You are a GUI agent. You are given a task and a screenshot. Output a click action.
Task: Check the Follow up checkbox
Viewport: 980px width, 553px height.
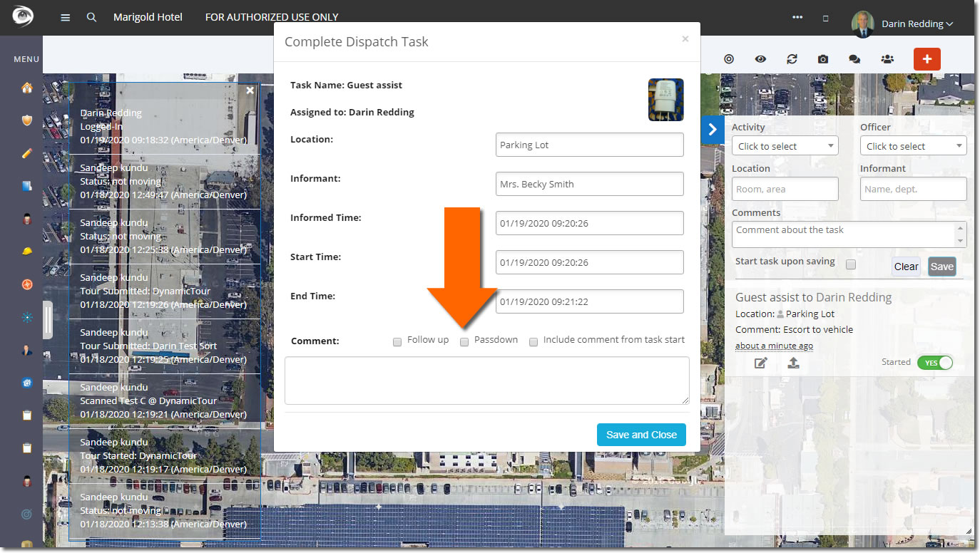click(397, 342)
